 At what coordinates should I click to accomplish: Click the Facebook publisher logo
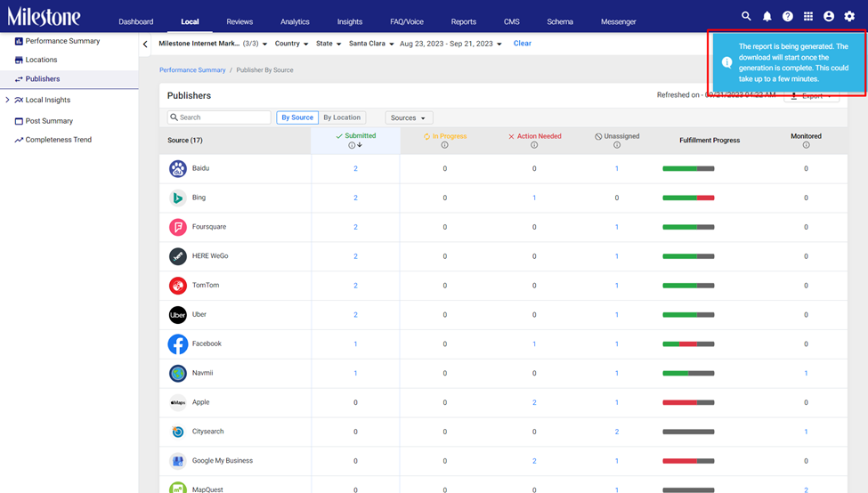tap(178, 343)
